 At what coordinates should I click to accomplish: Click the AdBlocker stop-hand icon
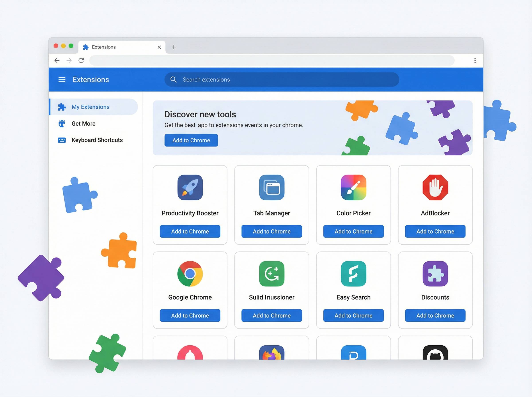click(x=435, y=187)
